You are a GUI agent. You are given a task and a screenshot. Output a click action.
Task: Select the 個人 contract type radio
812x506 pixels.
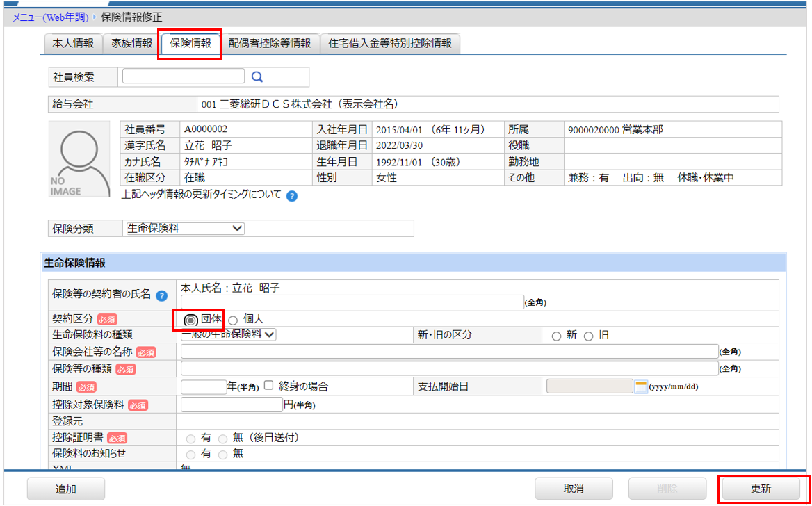pyautogui.click(x=233, y=320)
